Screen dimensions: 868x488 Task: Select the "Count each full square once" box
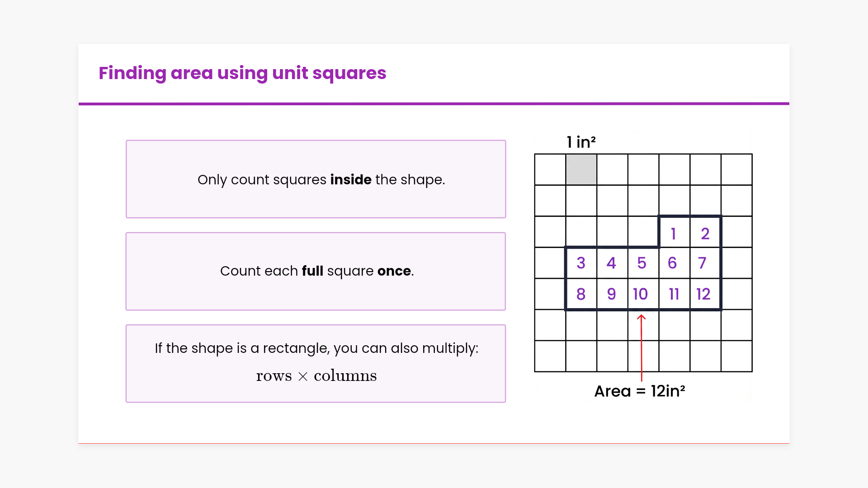click(x=316, y=271)
